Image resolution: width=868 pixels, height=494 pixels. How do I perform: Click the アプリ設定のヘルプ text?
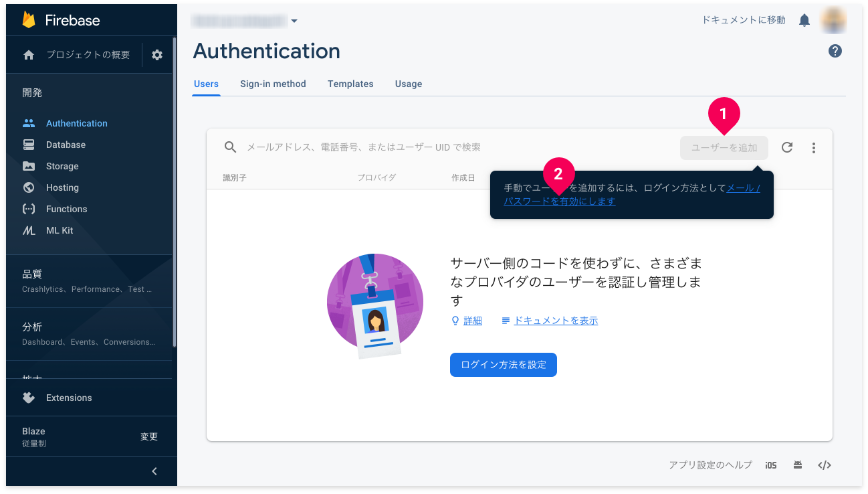pyautogui.click(x=710, y=465)
